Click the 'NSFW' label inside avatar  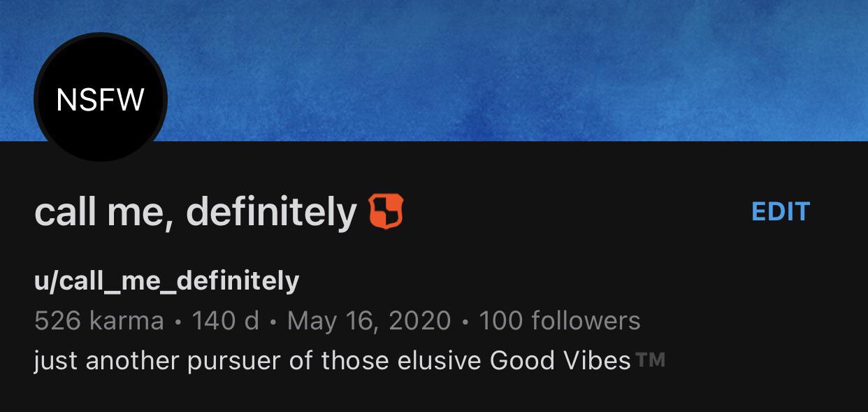click(x=100, y=99)
